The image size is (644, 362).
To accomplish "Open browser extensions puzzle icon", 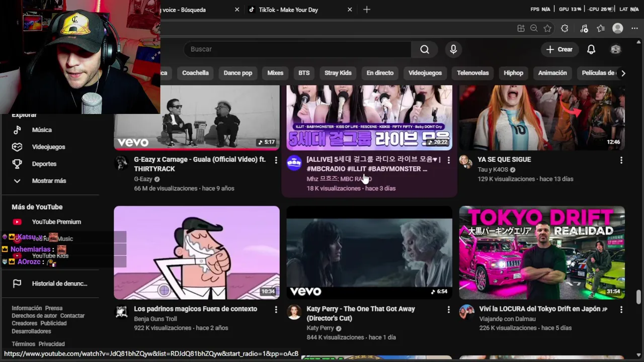I will 565,29.
